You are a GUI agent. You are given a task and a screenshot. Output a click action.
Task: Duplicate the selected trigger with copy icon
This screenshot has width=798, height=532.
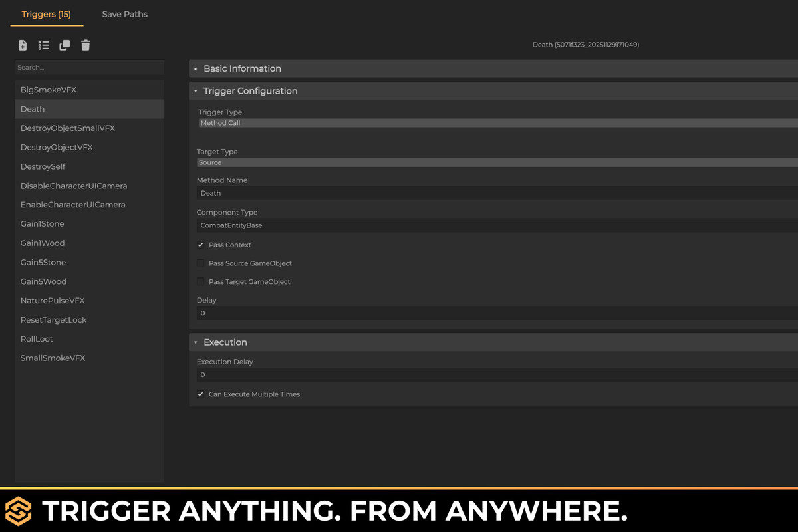[65, 45]
